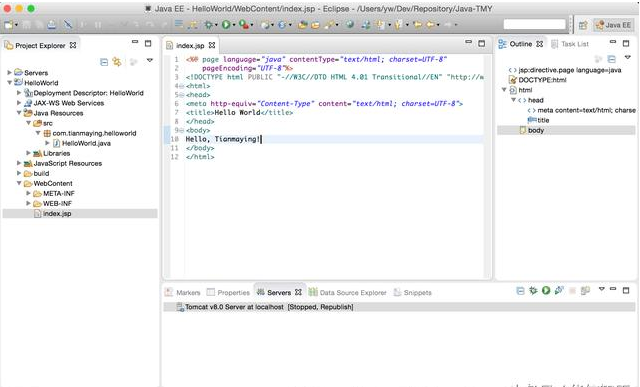Open the Servers view menu triangle
This screenshot has width=640, height=387.
pyautogui.click(x=602, y=289)
